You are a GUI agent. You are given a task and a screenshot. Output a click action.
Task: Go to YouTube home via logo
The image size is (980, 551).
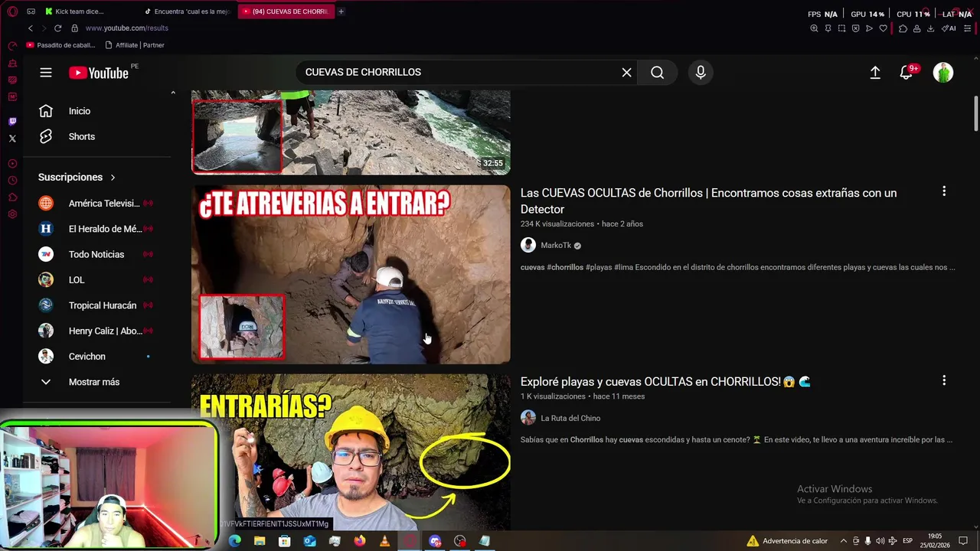pyautogui.click(x=99, y=73)
